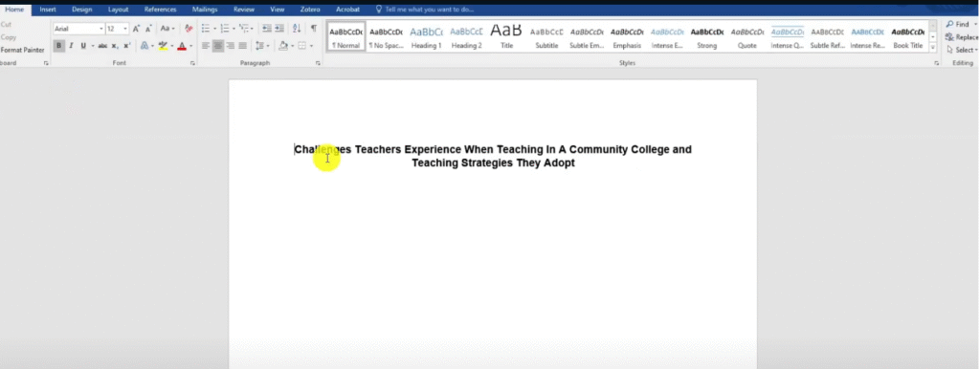
Task: Toggle Italic formatting
Action: 71,46
